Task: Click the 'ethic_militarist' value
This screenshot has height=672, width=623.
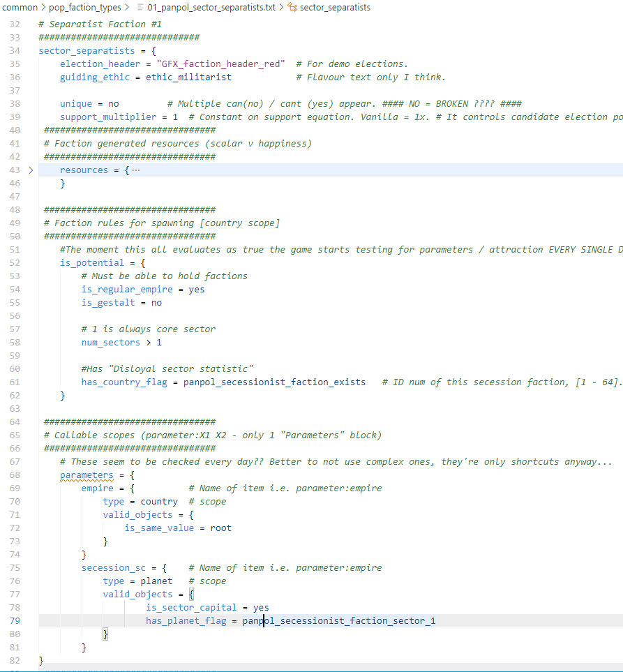Action: [188, 77]
